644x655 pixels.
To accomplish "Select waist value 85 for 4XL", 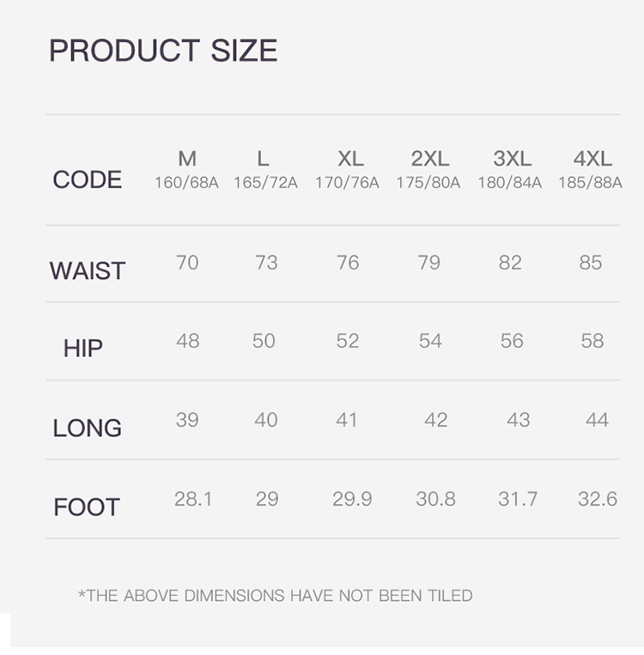I will pos(591,262).
